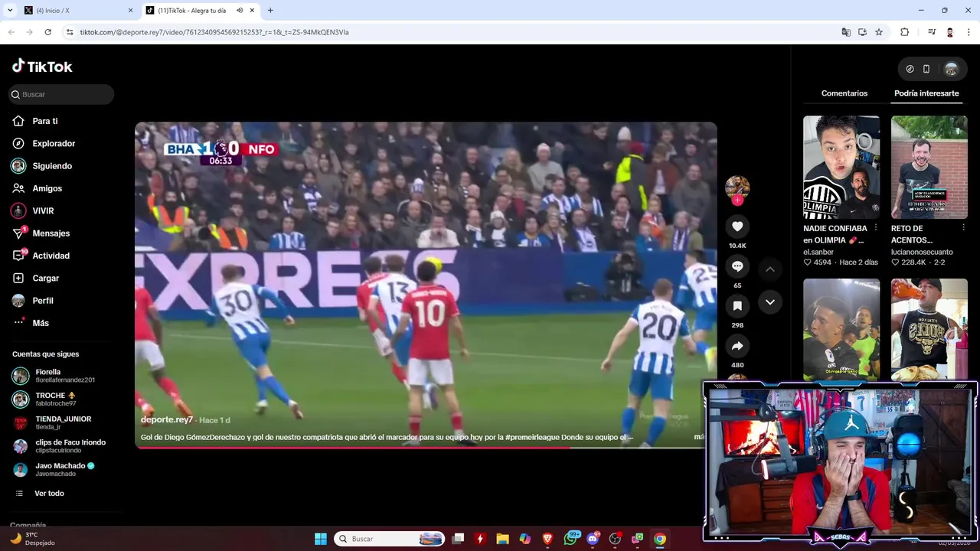Open Brave browser from the taskbar
Screen dimensions: 980x551
click(x=547, y=539)
